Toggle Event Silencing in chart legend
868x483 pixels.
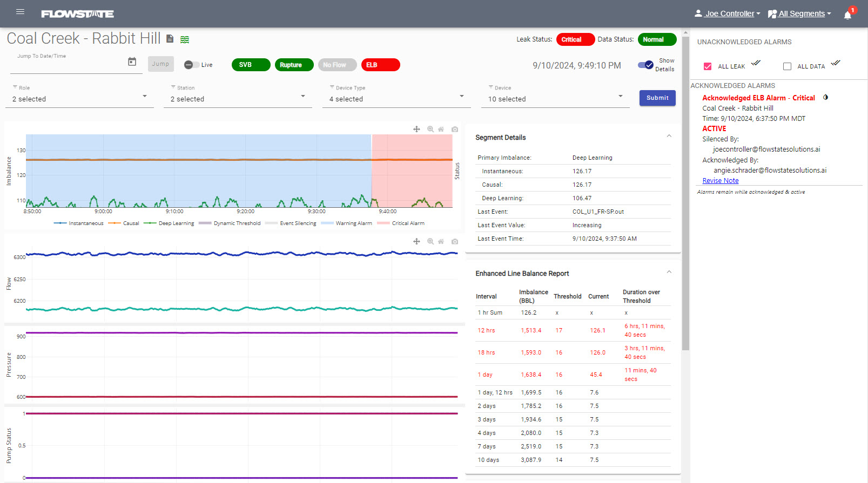(x=291, y=223)
